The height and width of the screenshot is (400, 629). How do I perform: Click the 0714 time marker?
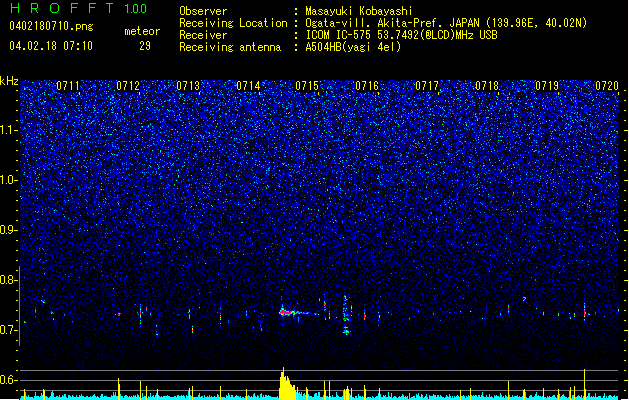(x=248, y=86)
